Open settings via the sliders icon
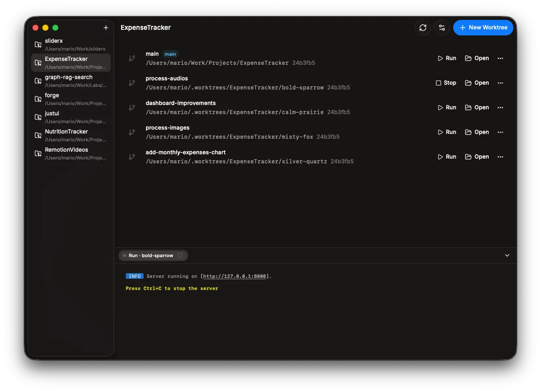Image resolution: width=541 pixels, height=392 pixels. point(442,28)
